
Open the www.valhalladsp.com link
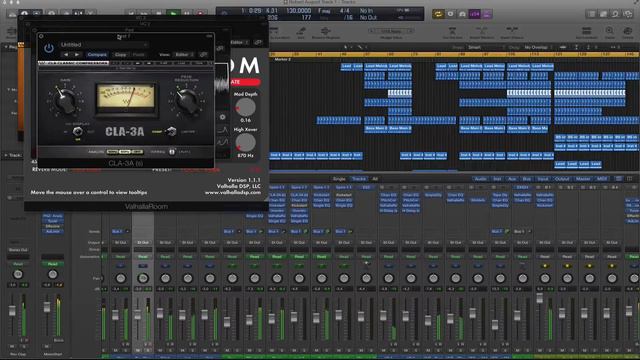coord(233,192)
